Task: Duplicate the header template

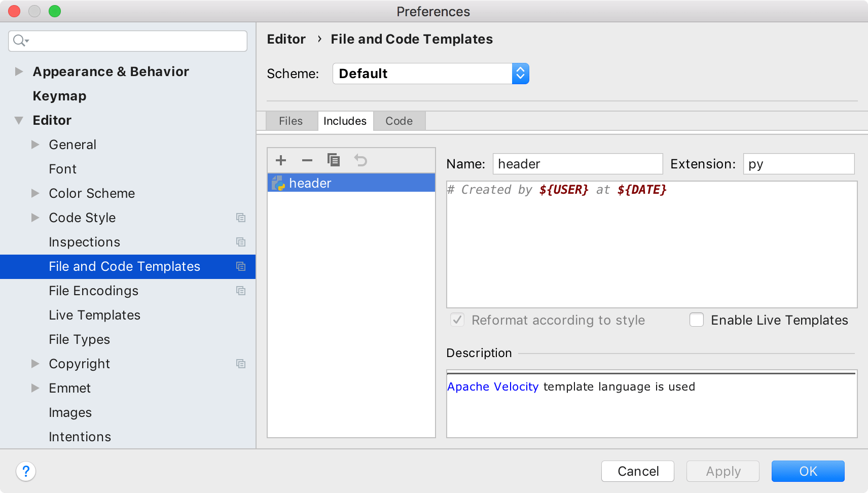Action: [334, 160]
